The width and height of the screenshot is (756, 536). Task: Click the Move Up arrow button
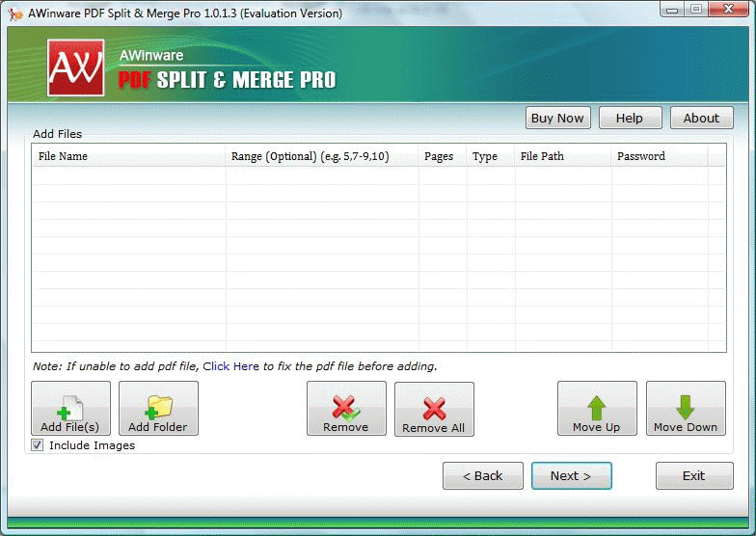coord(597,409)
